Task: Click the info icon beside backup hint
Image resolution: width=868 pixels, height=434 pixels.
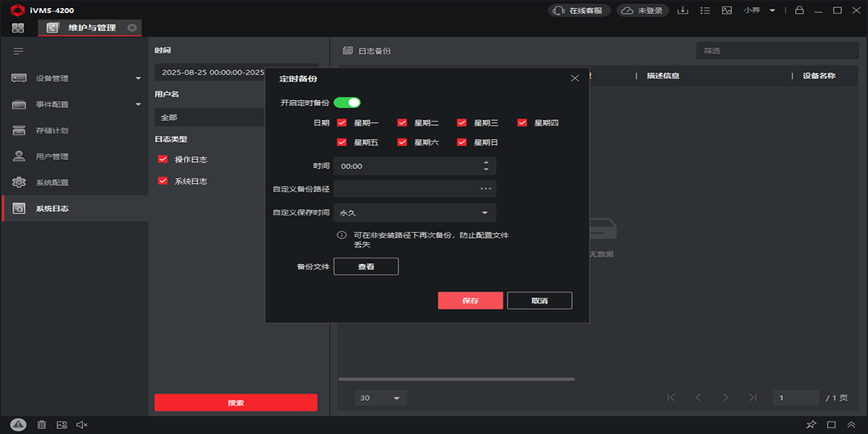Action: click(x=341, y=236)
